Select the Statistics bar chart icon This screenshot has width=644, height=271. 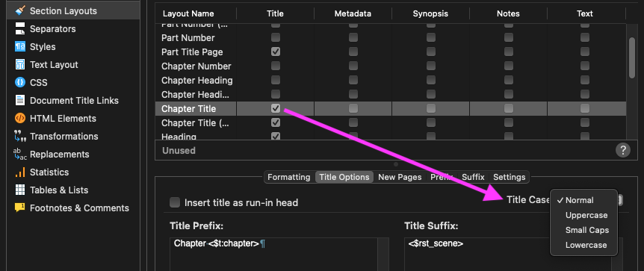click(x=19, y=172)
